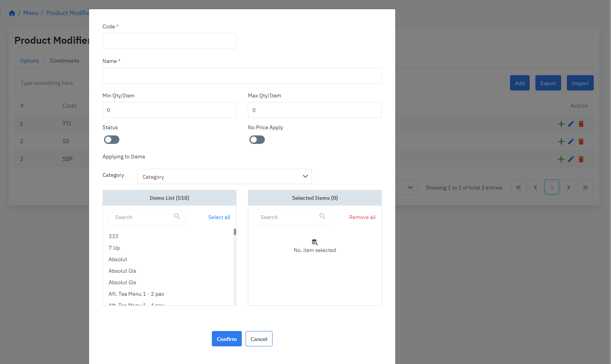Open the Category dropdown
611x364 pixels.
pyautogui.click(x=225, y=176)
